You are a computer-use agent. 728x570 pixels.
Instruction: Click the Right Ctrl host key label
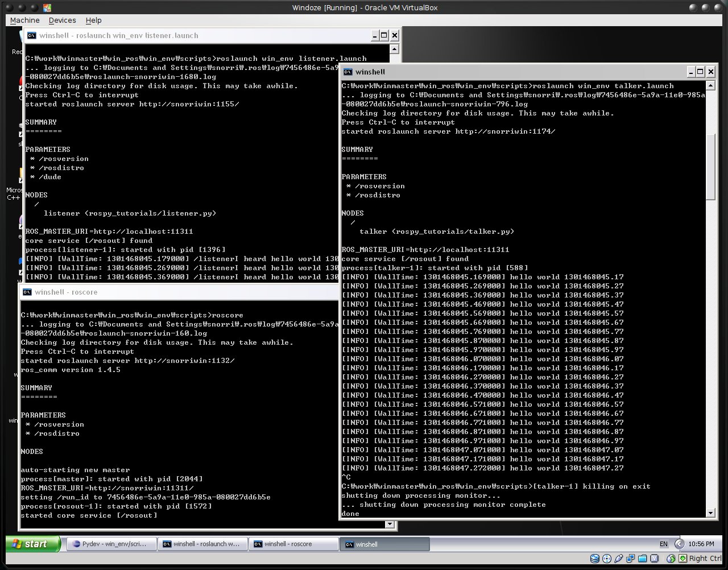tap(705, 559)
